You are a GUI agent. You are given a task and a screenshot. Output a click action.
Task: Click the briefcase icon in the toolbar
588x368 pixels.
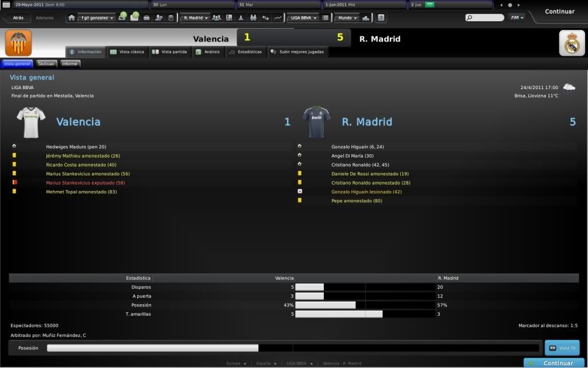point(146,18)
